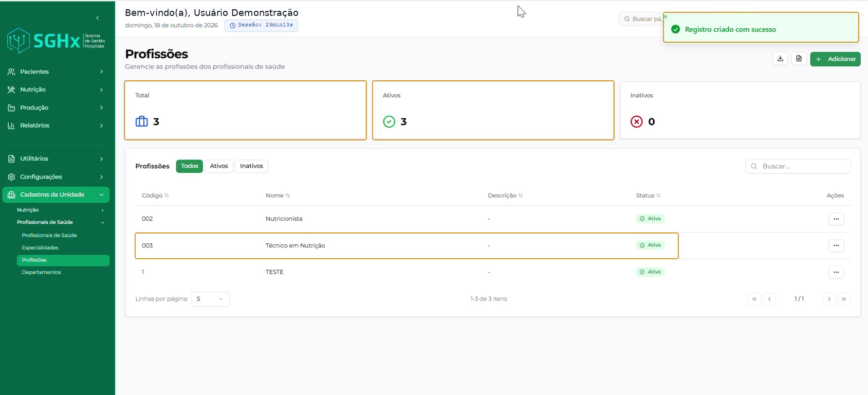
Task: Click the Buscar field in professions table
Action: tap(798, 166)
